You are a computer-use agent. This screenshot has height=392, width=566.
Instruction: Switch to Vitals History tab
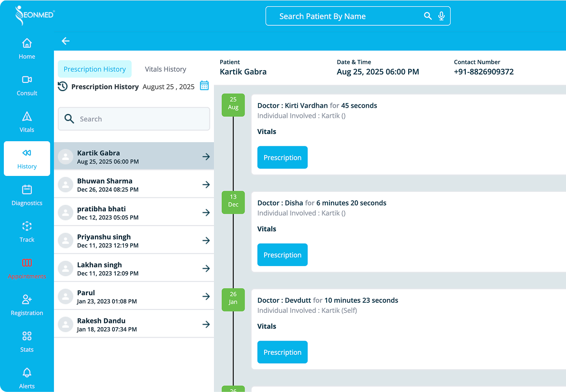tap(165, 69)
